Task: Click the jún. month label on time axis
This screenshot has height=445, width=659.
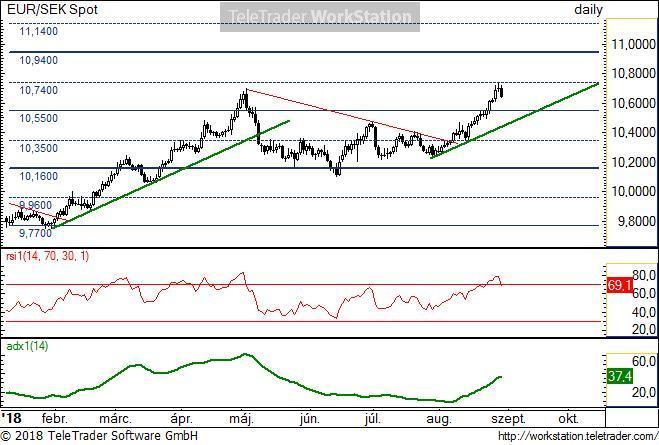Action: point(310,419)
